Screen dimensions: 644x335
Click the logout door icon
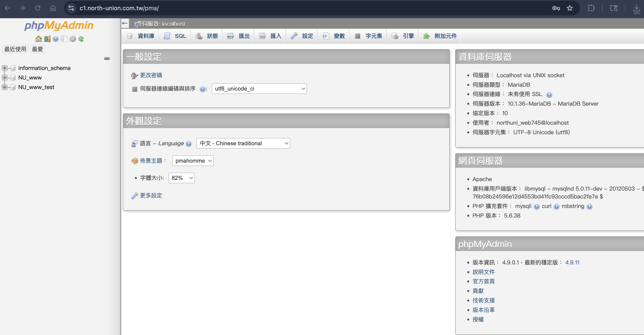point(47,39)
